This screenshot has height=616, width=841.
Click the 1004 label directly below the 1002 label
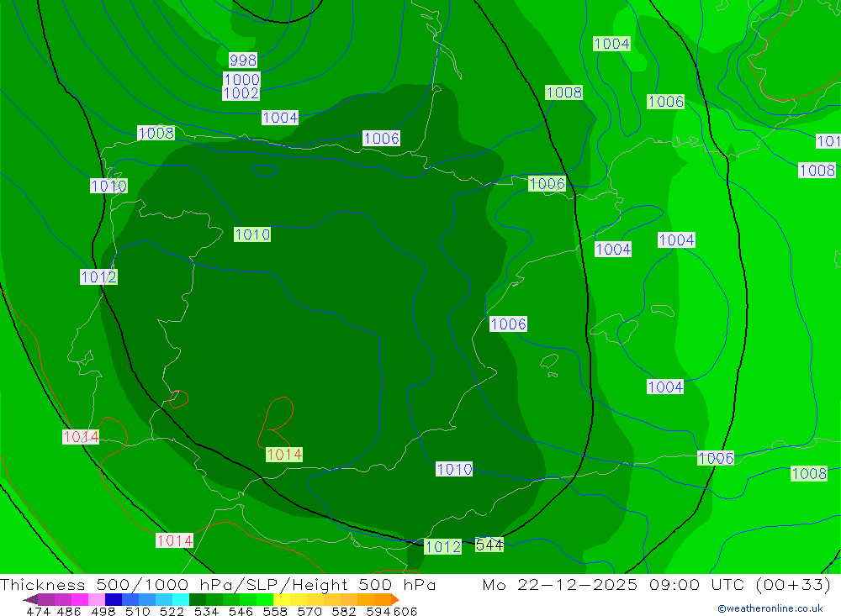pyautogui.click(x=280, y=118)
